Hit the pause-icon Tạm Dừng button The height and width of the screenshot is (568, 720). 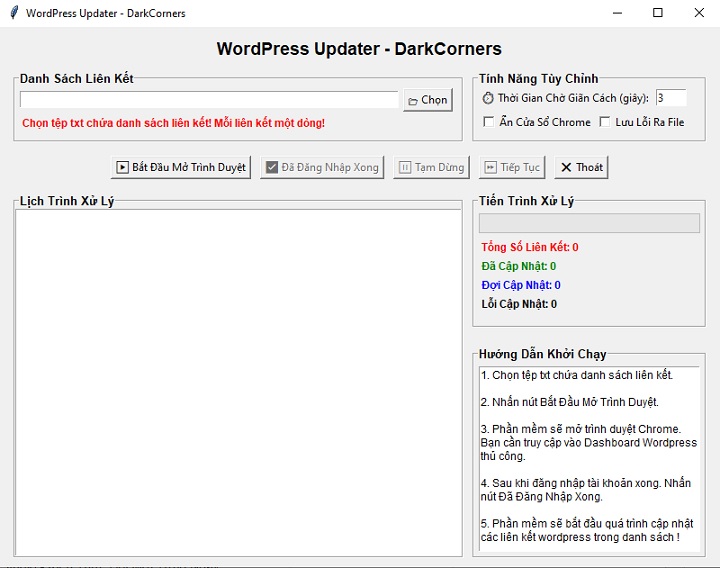[x=431, y=167]
